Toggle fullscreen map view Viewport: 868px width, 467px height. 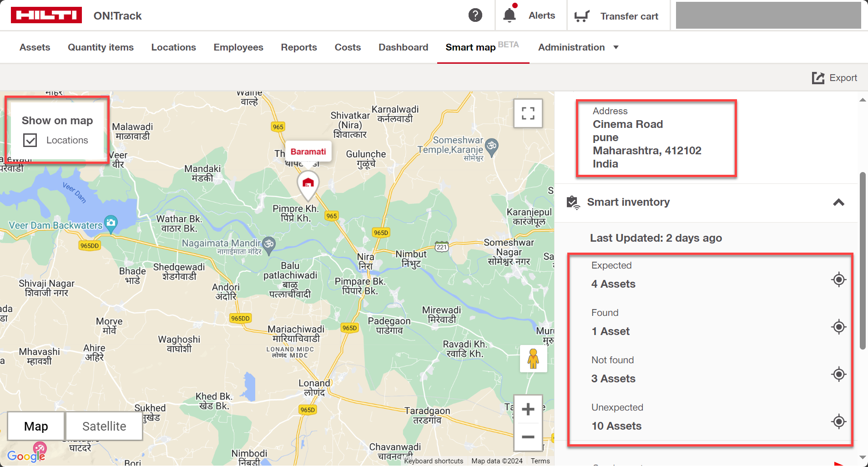coord(528,113)
